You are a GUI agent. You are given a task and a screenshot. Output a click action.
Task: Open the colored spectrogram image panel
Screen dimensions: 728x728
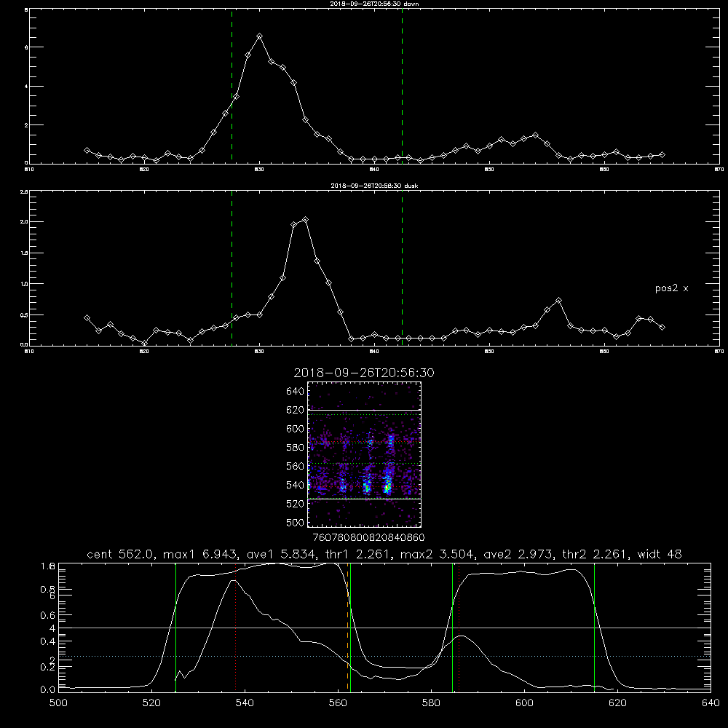click(365, 454)
